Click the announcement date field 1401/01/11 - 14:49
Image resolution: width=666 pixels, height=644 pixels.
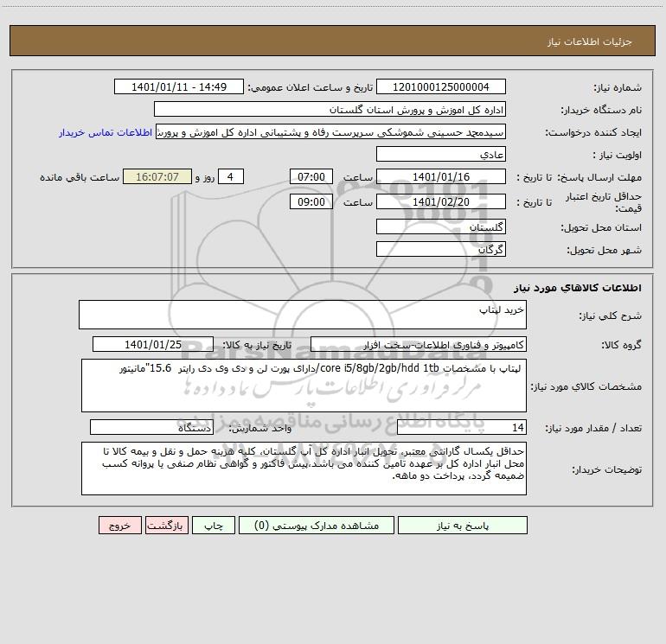pyautogui.click(x=179, y=86)
